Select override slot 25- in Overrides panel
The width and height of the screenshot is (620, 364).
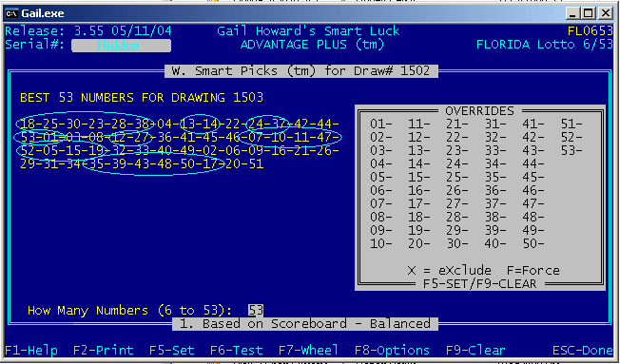(x=457, y=177)
